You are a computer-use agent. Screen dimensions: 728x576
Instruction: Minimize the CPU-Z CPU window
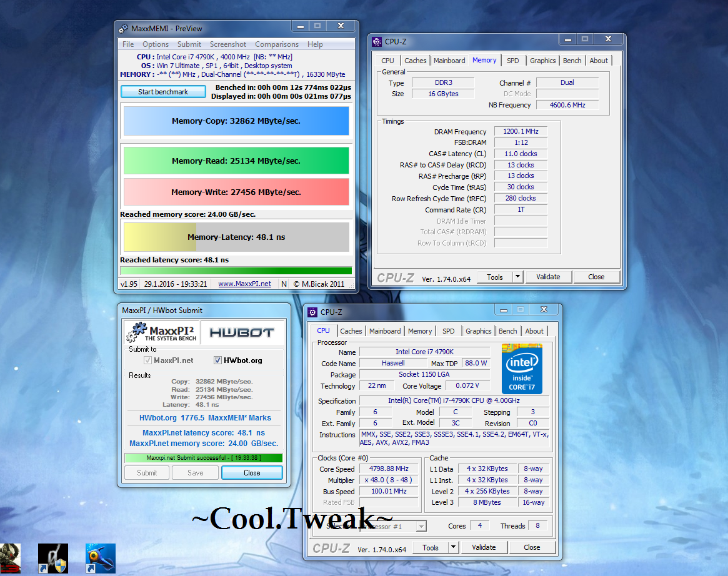504,310
